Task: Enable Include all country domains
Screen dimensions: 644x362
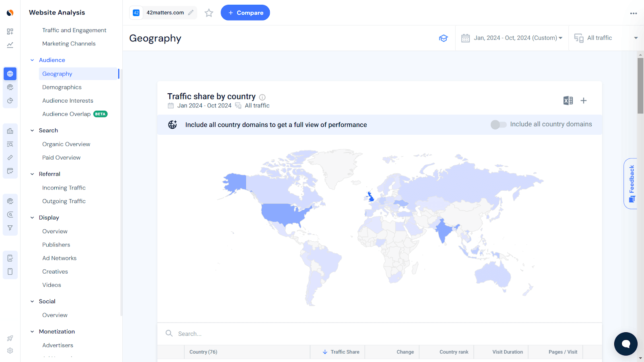Action: coord(499,125)
